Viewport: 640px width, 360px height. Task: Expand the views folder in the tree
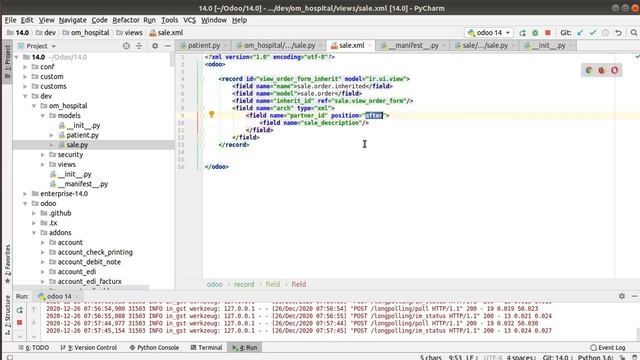43,164
